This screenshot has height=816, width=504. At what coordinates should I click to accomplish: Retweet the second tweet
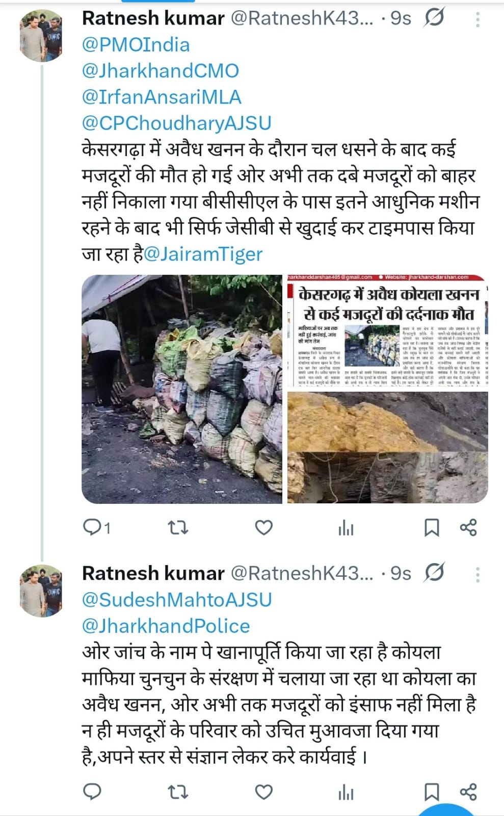[x=178, y=792]
